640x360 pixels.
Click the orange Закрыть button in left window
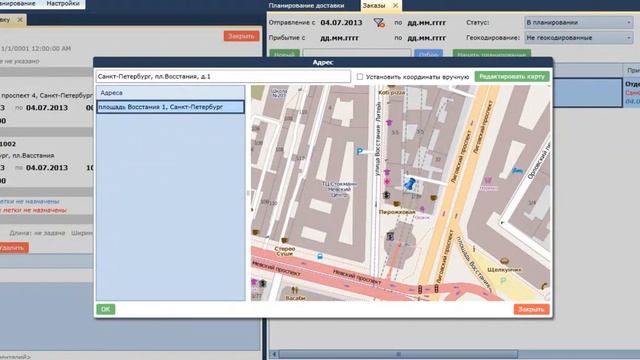pyautogui.click(x=241, y=36)
